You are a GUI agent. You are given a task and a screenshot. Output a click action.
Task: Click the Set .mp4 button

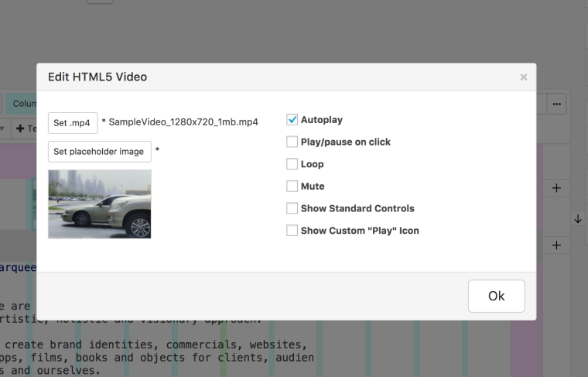[73, 123]
